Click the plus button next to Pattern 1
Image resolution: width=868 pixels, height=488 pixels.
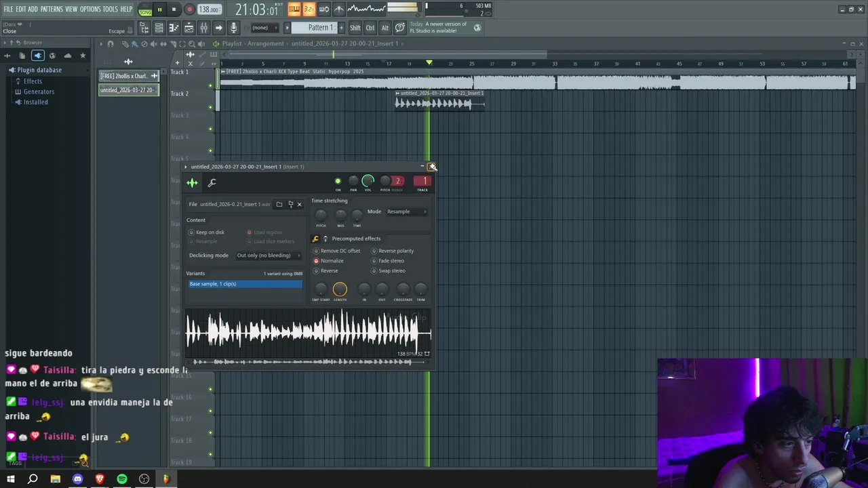pyautogui.click(x=341, y=28)
